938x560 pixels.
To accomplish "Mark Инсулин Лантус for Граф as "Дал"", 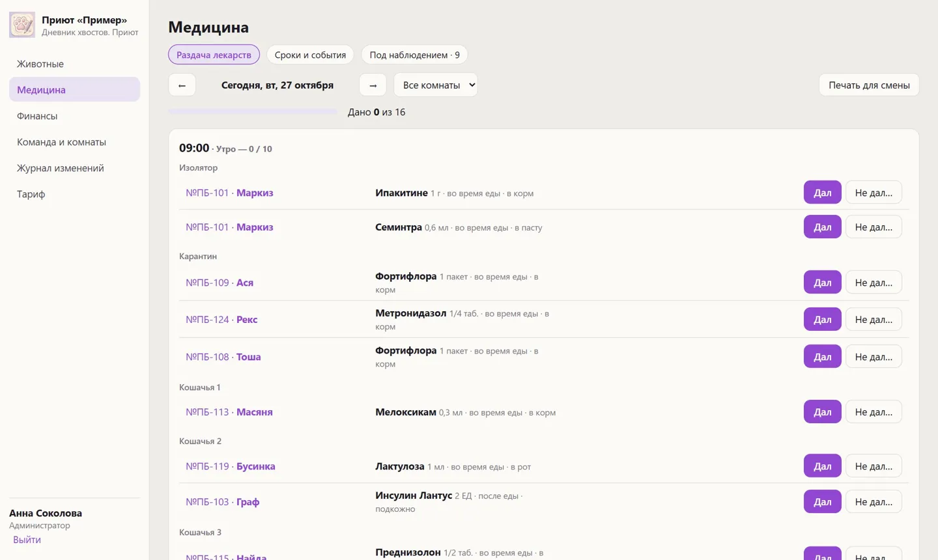I will pyautogui.click(x=822, y=502).
